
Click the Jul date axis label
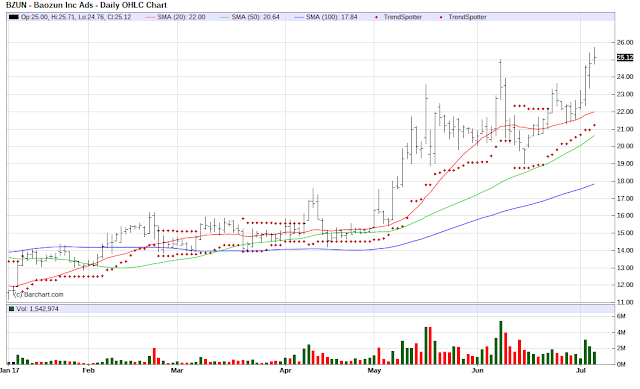[x=580, y=371]
